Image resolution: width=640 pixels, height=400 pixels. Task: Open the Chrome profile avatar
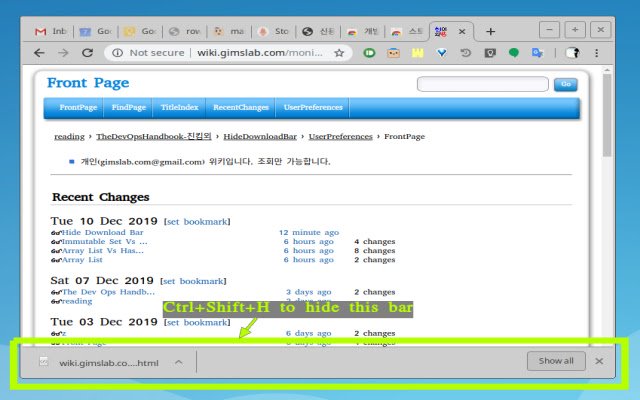click(x=572, y=53)
